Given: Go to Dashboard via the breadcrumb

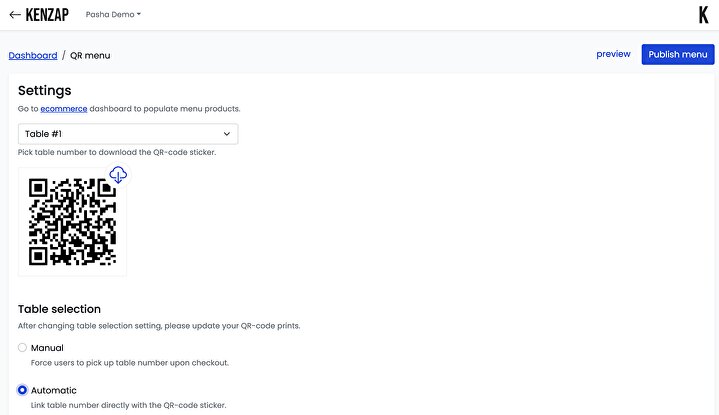Looking at the screenshot, I should pos(33,55).
